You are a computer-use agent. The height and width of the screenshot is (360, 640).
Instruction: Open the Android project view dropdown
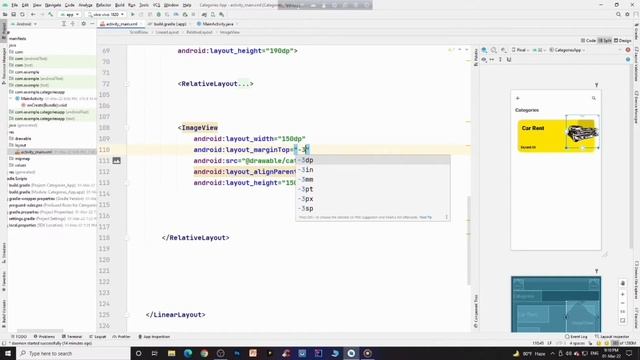click(x=24, y=24)
